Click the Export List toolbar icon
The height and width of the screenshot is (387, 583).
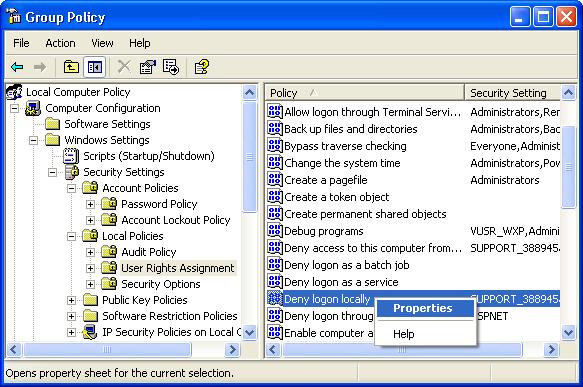[171, 67]
